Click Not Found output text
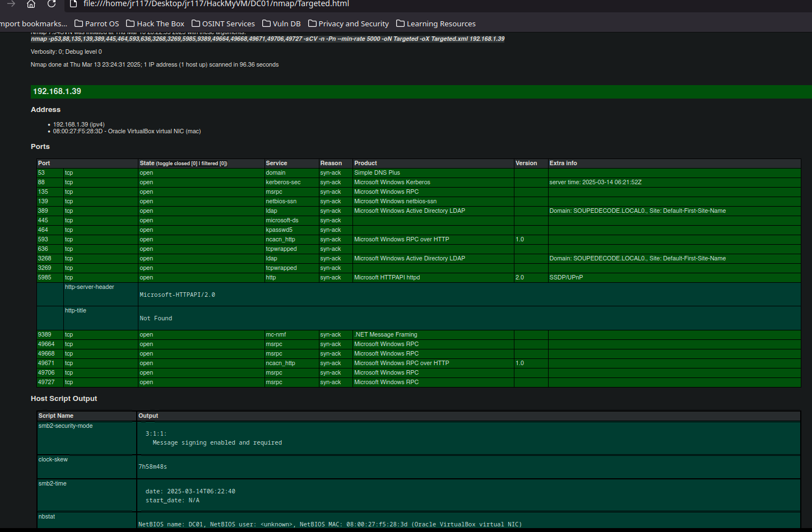The image size is (812, 532). click(156, 318)
